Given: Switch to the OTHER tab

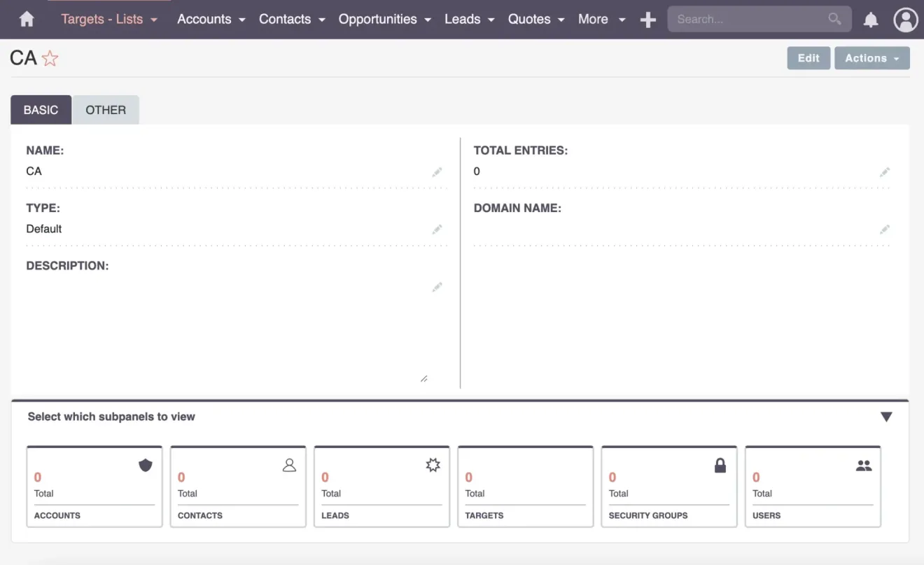Looking at the screenshot, I should click(106, 110).
